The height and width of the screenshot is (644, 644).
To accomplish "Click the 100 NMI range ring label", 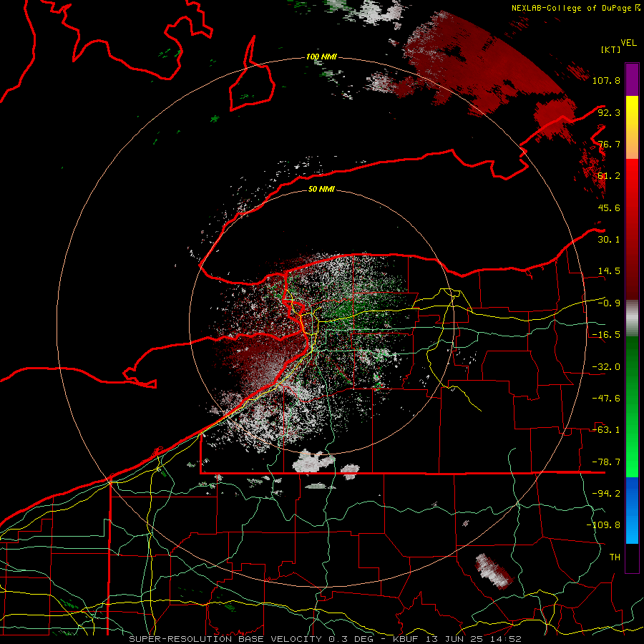I will click(x=321, y=57).
